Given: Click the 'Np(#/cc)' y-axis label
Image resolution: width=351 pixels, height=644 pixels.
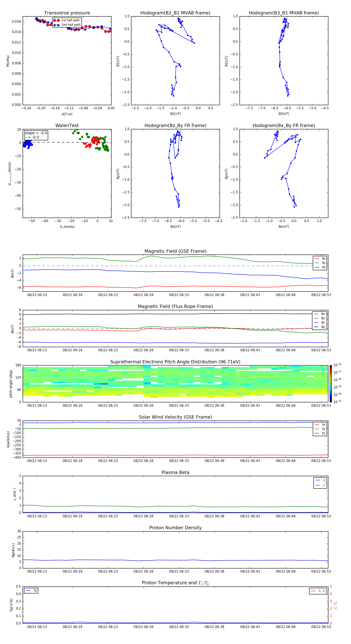Looking at the screenshot, I should click(x=13, y=550).
